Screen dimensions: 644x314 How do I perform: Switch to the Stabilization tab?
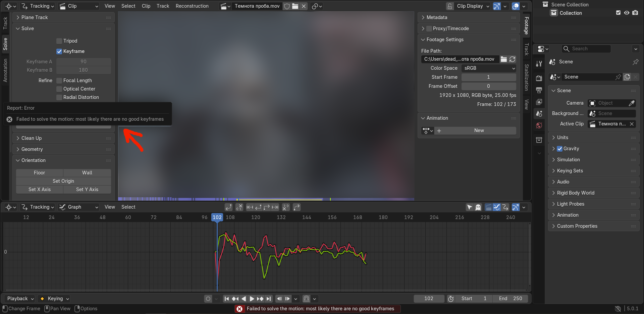tap(527, 77)
